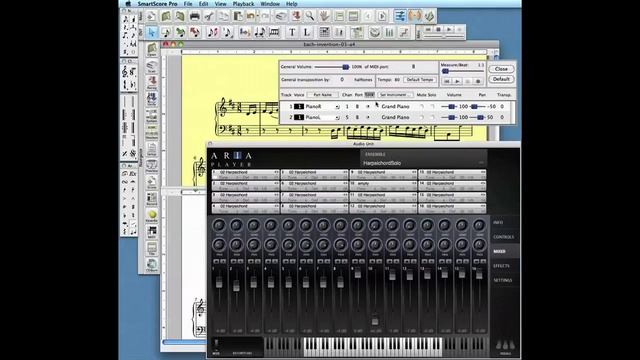The height and width of the screenshot is (360, 640).
Task: Click the Part Name column button
Action: (322, 95)
